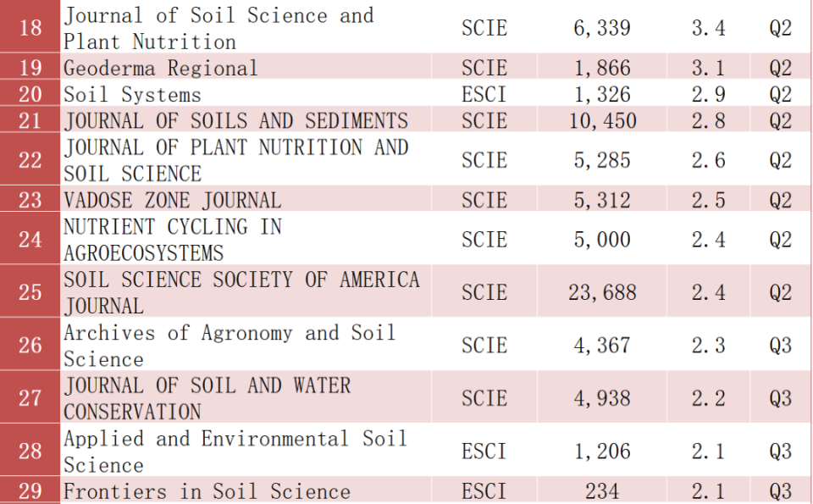Image resolution: width=813 pixels, height=504 pixels.
Task: Click the Geoderma Regional journal name
Action: [161, 68]
